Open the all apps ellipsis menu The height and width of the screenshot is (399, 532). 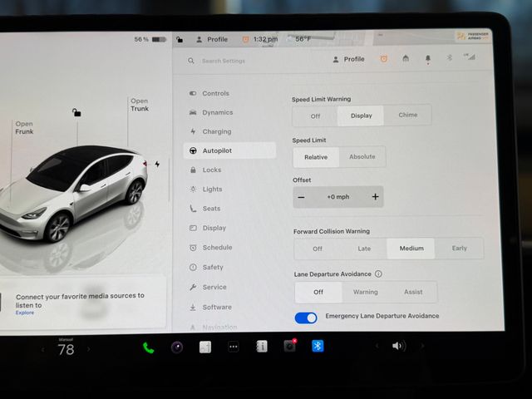click(x=233, y=347)
